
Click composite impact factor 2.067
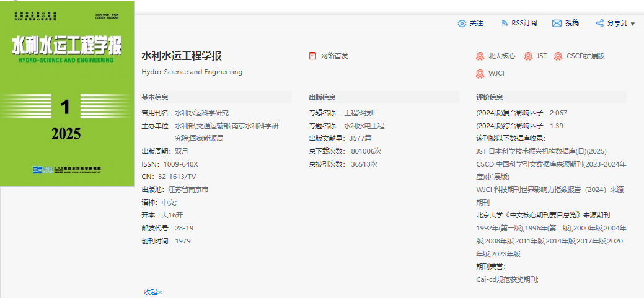click(x=558, y=113)
